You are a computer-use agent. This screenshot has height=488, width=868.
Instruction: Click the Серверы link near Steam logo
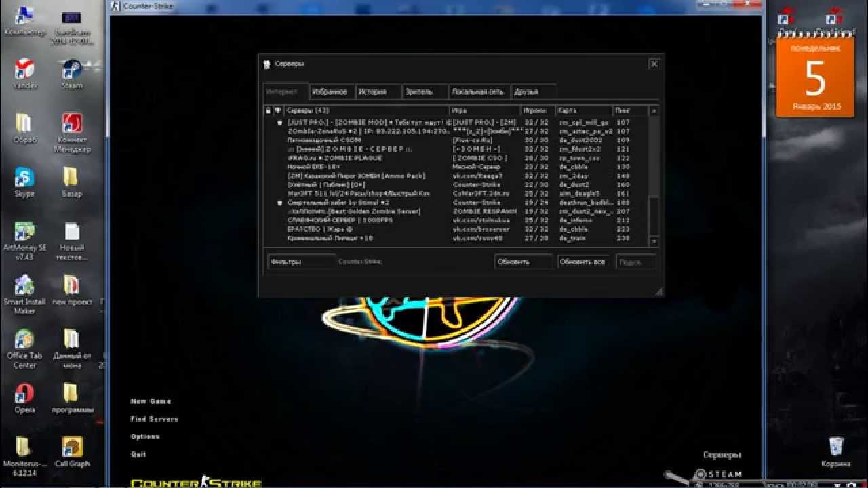722,455
